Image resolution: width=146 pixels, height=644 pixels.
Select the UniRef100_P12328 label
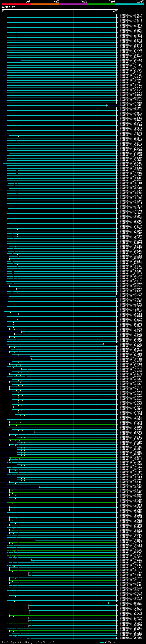[131, 601]
